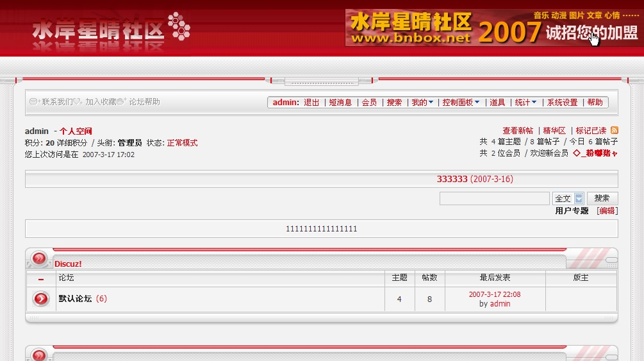Click admin username in the navigation bar

285,103
